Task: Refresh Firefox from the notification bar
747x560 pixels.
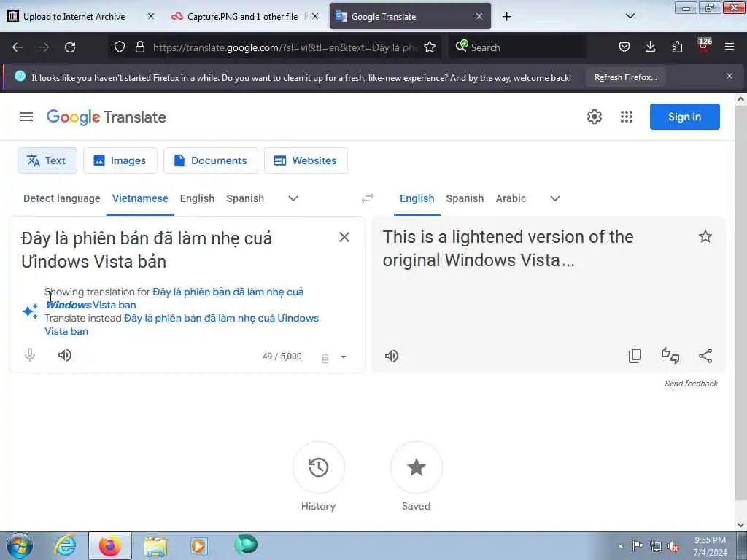Action: click(x=625, y=77)
